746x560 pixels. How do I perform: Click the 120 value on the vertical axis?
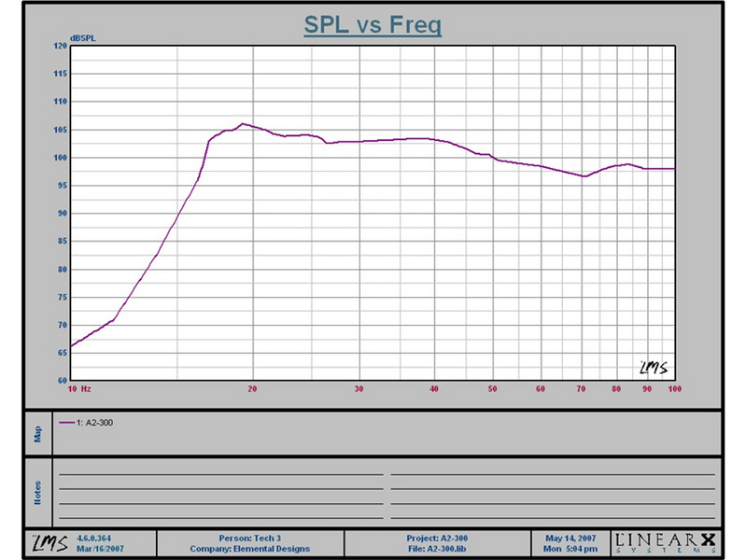tap(60, 46)
